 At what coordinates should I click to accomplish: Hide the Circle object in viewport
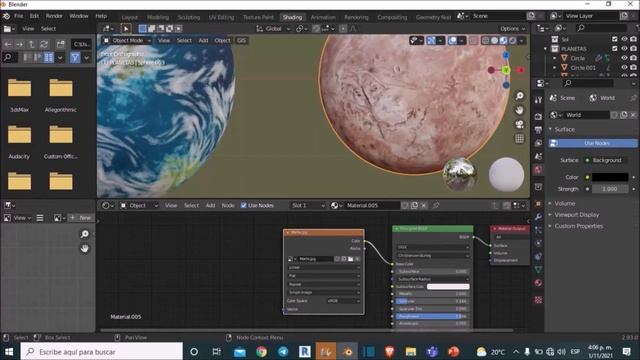tap(624, 58)
